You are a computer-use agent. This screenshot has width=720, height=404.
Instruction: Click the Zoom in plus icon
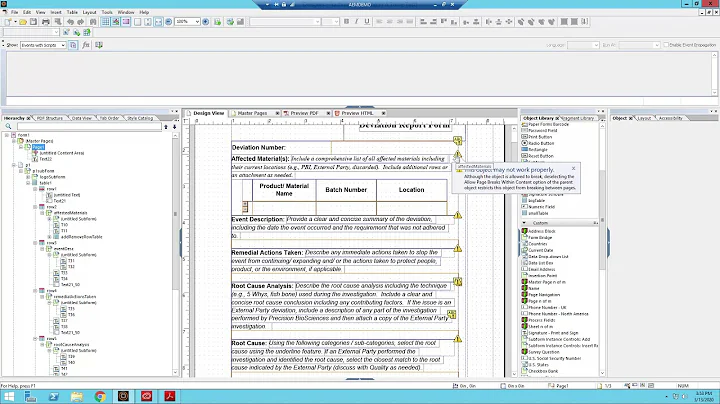click(x=206, y=22)
